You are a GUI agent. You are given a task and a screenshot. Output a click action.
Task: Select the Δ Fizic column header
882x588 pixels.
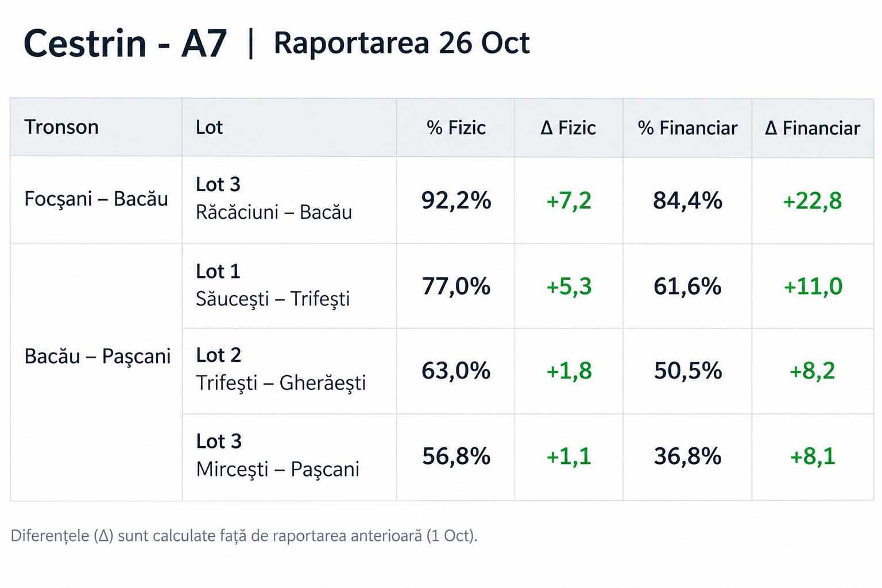568,127
